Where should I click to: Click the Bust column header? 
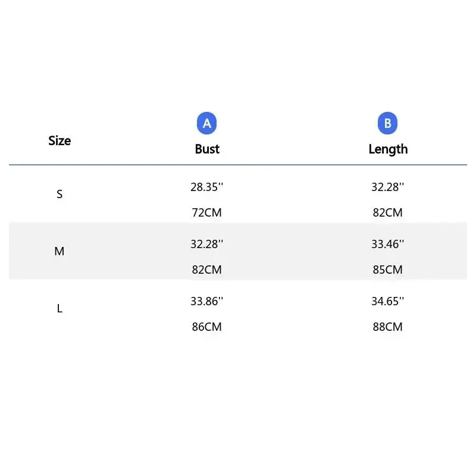click(x=207, y=149)
